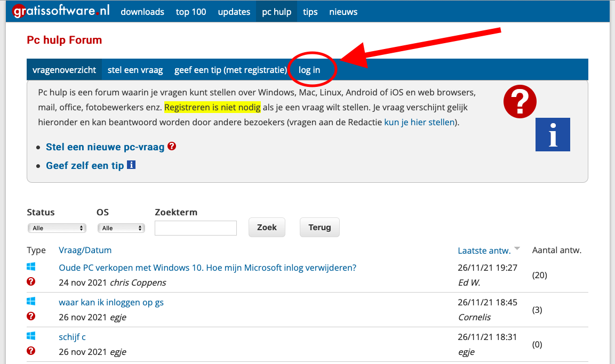Sort by 'Laatste antw.' column arrow

517,249
